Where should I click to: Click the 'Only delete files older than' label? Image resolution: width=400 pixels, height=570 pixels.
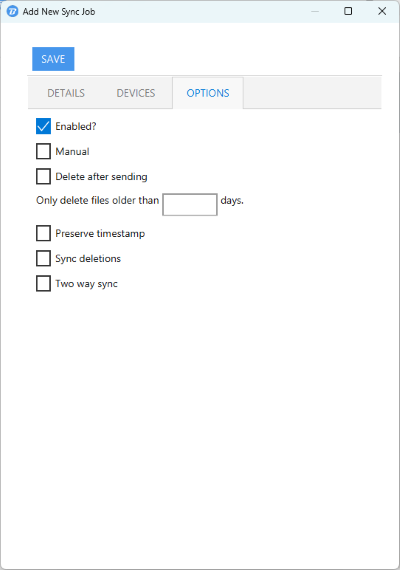(97, 200)
